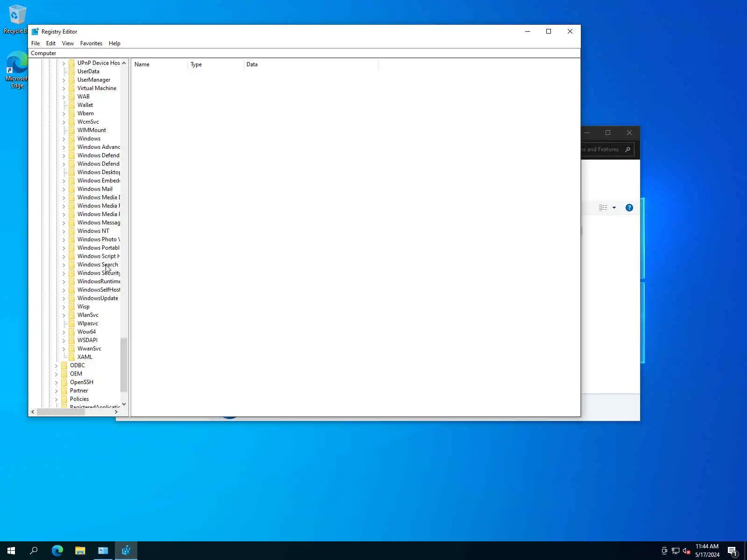Click the registry address bar showing Computer
The image size is (747, 560).
click(x=304, y=53)
